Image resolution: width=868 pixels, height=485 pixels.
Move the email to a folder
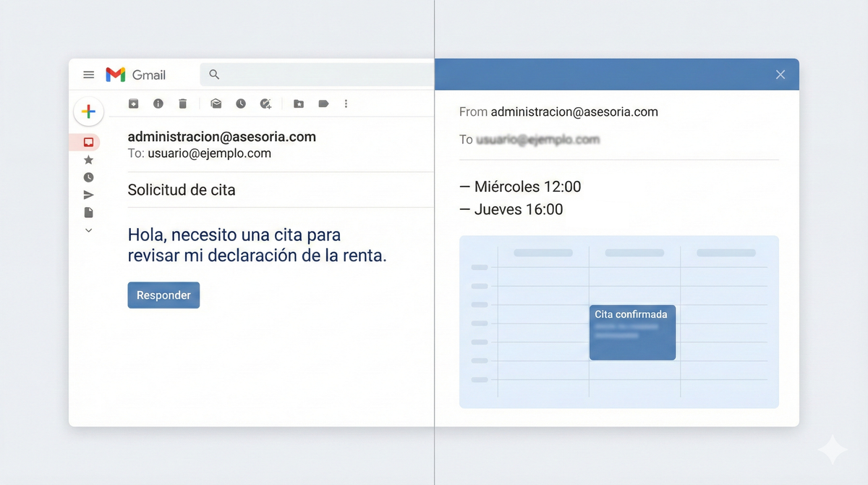pyautogui.click(x=298, y=104)
